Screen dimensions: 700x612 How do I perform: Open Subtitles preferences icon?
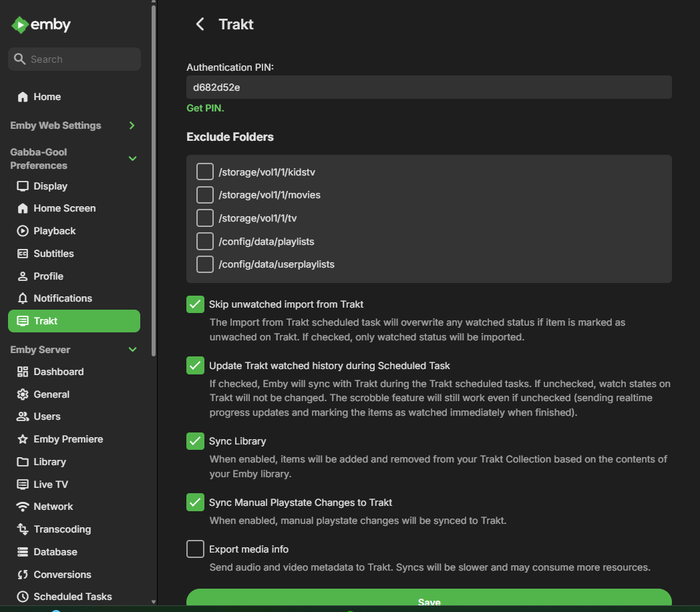(x=23, y=254)
